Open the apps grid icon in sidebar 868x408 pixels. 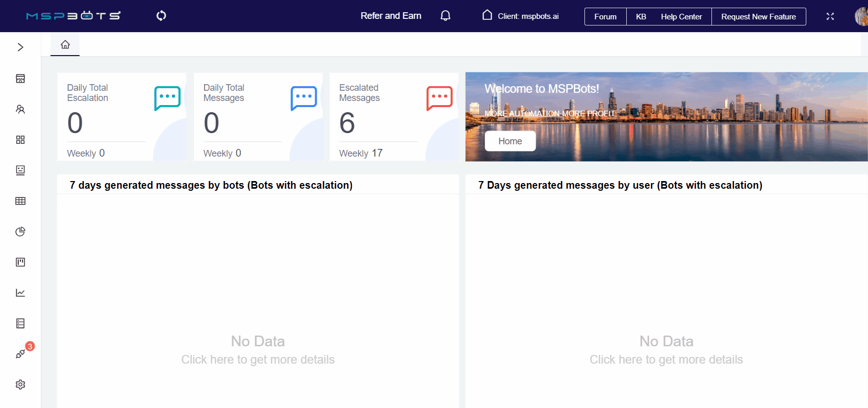tap(20, 140)
